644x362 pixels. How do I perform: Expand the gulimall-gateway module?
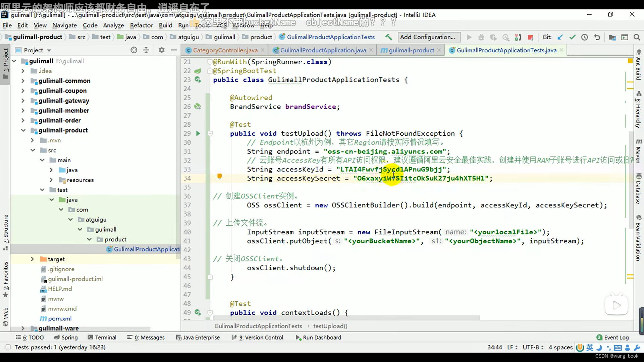(23, 101)
